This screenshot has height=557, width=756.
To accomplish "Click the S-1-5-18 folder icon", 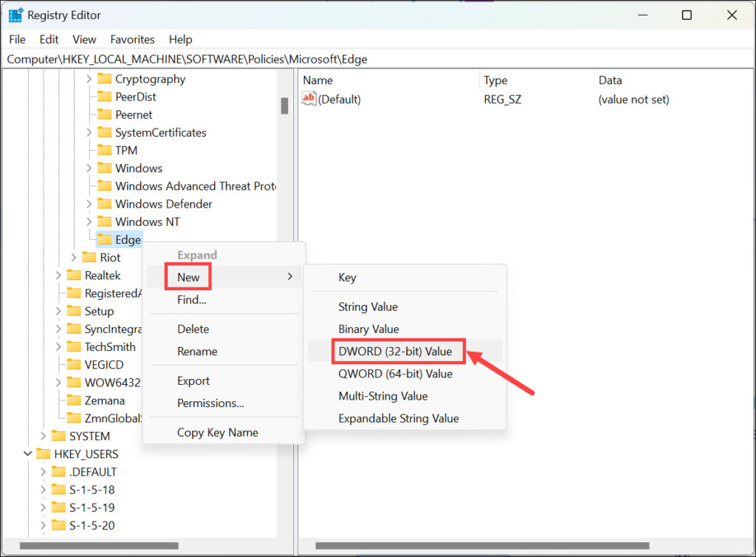I will pos(58,489).
